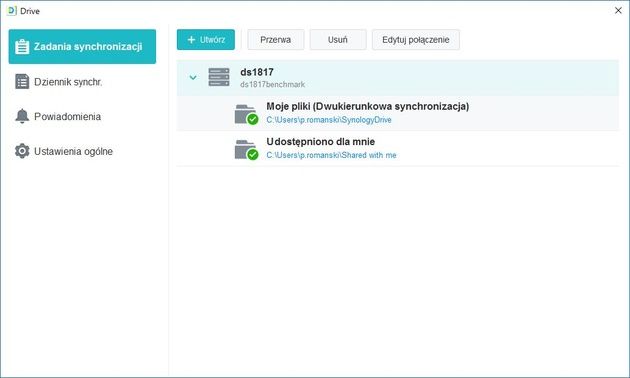
Task: Close the Drive window
Action: (x=618, y=10)
